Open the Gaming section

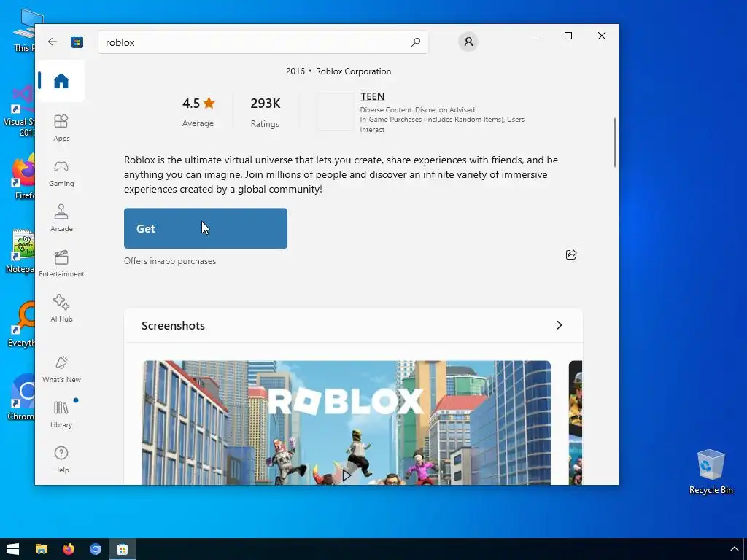pyautogui.click(x=61, y=174)
